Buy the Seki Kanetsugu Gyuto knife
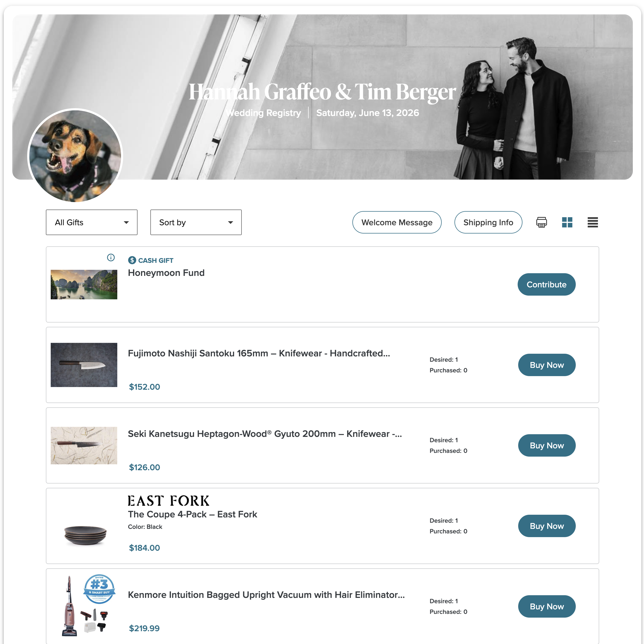Viewport: 644px width, 644px height. tap(547, 445)
